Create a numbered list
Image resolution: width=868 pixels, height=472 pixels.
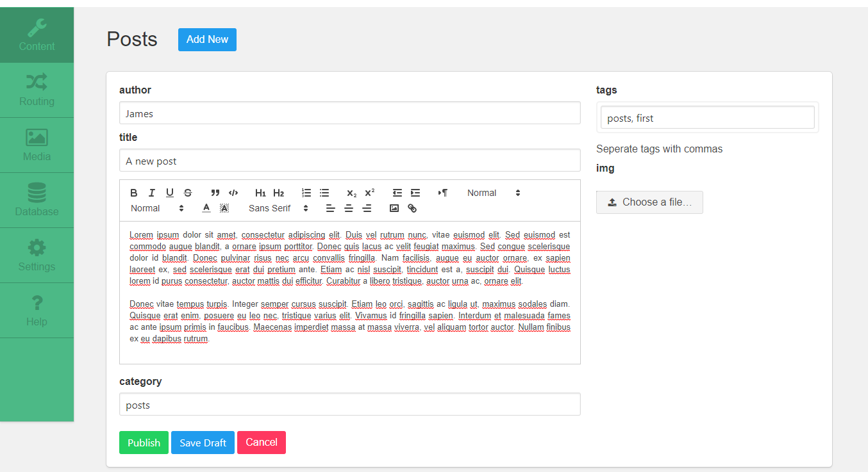click(306, 193)
